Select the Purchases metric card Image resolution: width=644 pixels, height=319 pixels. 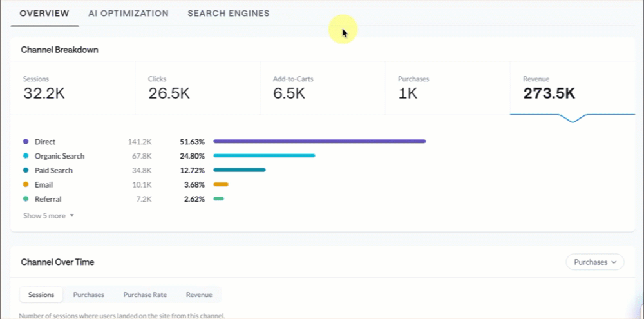tap(448, 88)
